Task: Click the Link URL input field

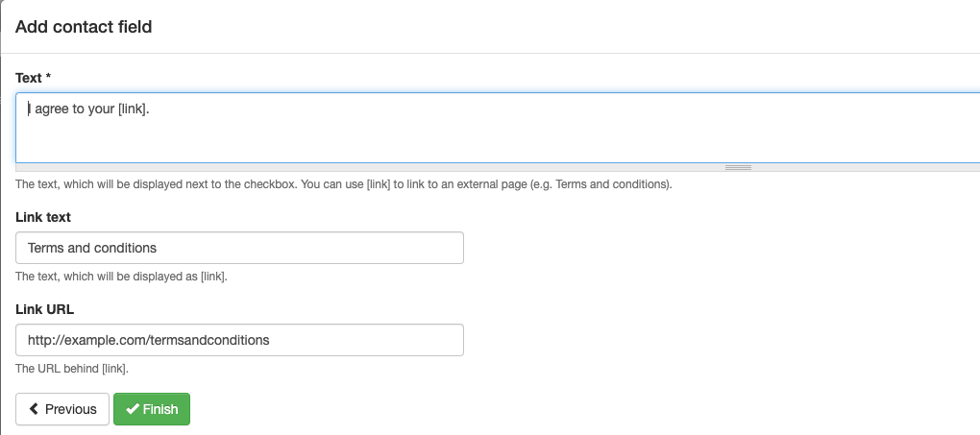Action: pyautogui.click(x=239, y=340)
